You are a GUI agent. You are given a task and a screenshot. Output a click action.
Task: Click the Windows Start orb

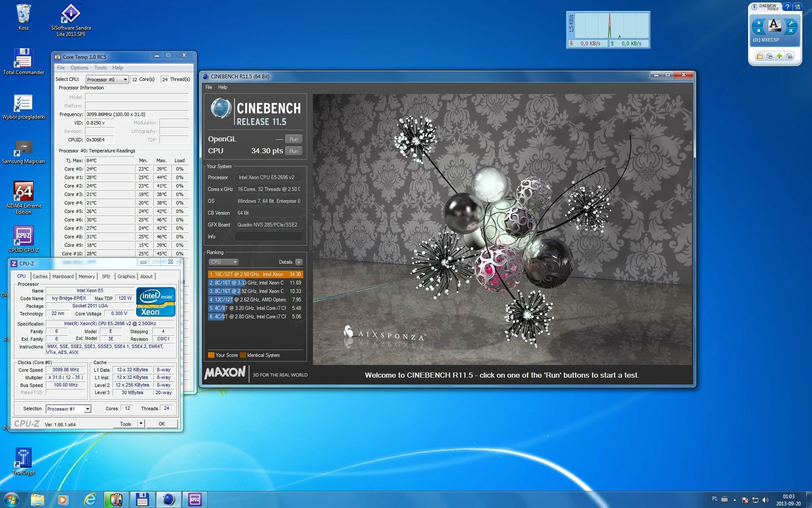click(11, 500)
